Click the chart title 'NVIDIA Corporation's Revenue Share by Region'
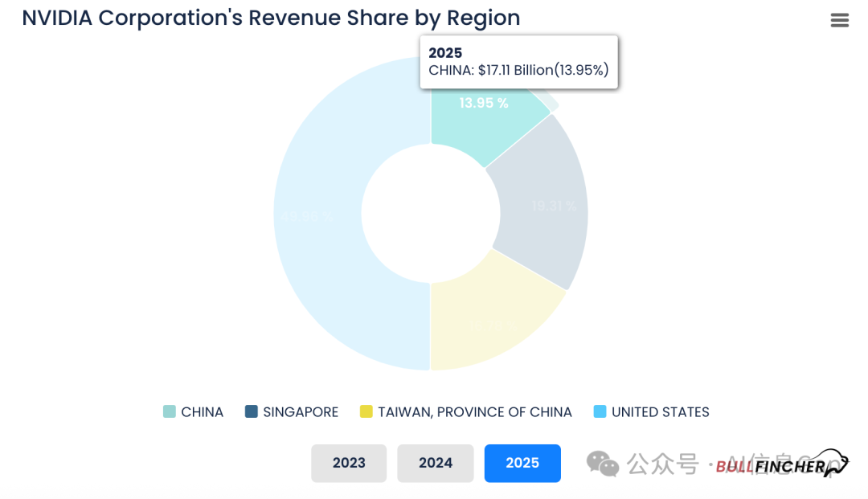Viewport: 868px width, 499px height. point(272,18)
